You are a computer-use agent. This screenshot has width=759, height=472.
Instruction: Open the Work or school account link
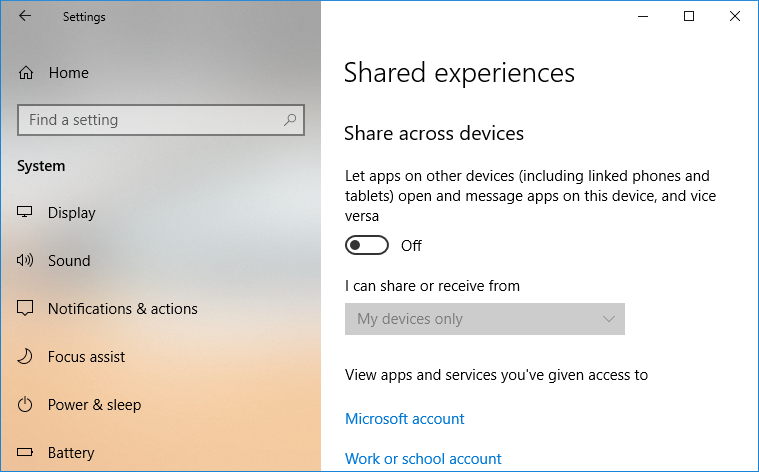click(423, 459)
